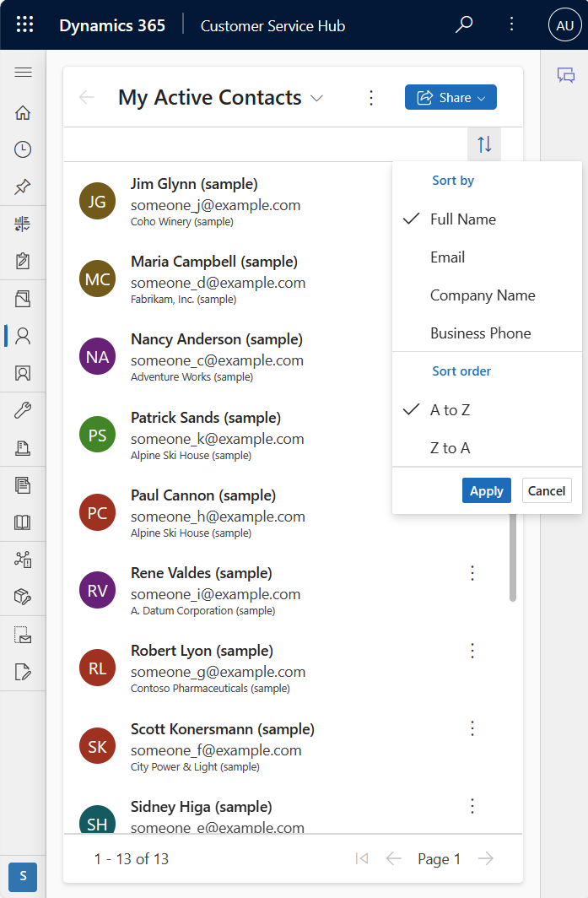This screenshot has height=898, width=588.
Task: Open the Knowledge Articles sidebar icon
Action: tap(23, 485)
